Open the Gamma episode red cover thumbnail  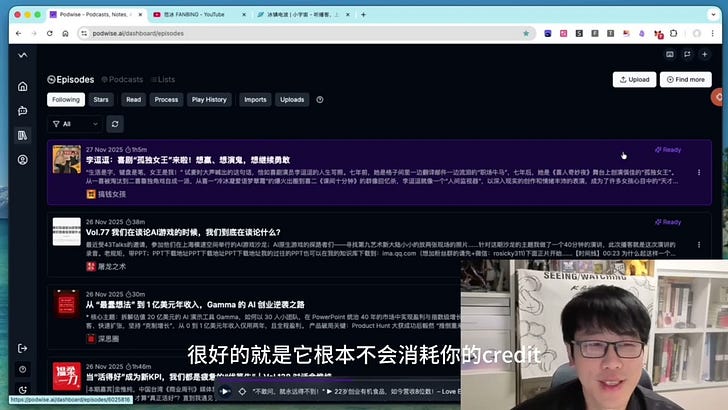66,304
